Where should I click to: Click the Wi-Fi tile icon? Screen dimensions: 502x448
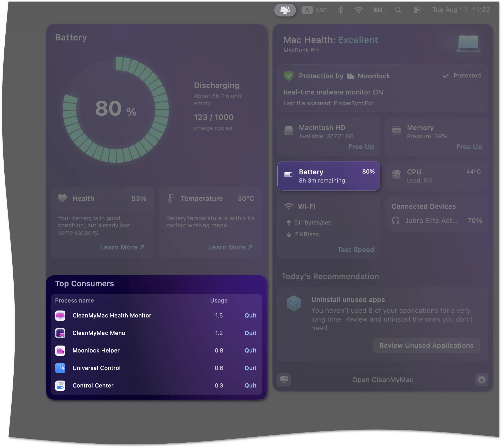pyautogui.click(x=289, y=206)
